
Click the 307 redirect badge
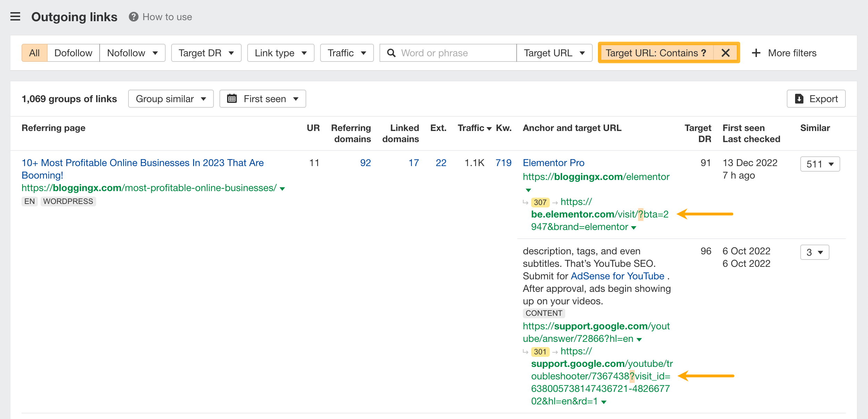point(540,202)
